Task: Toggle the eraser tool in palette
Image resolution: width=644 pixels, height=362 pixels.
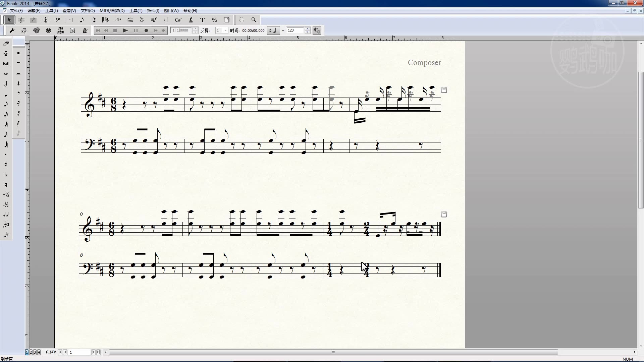Action: pyautogui.click(x=6, y=44)
